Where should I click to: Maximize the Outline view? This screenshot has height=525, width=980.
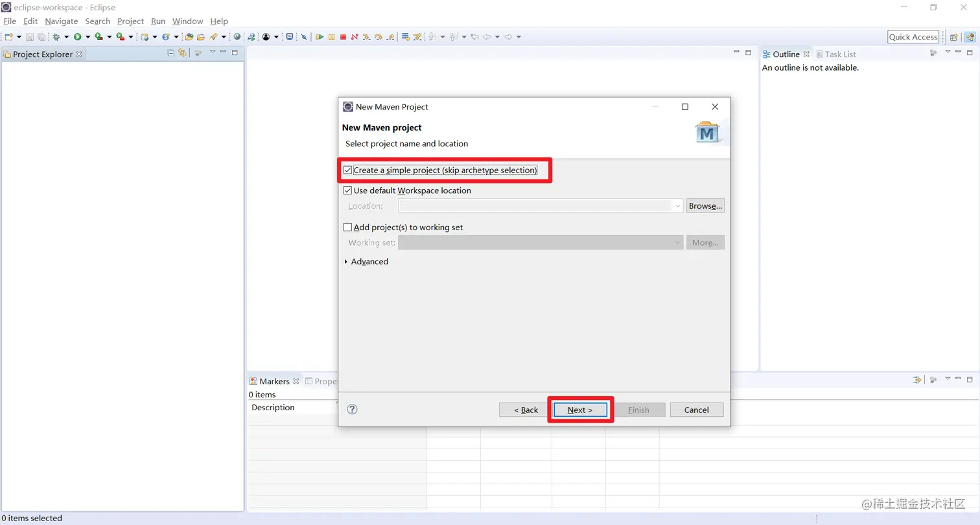(970, 51)
